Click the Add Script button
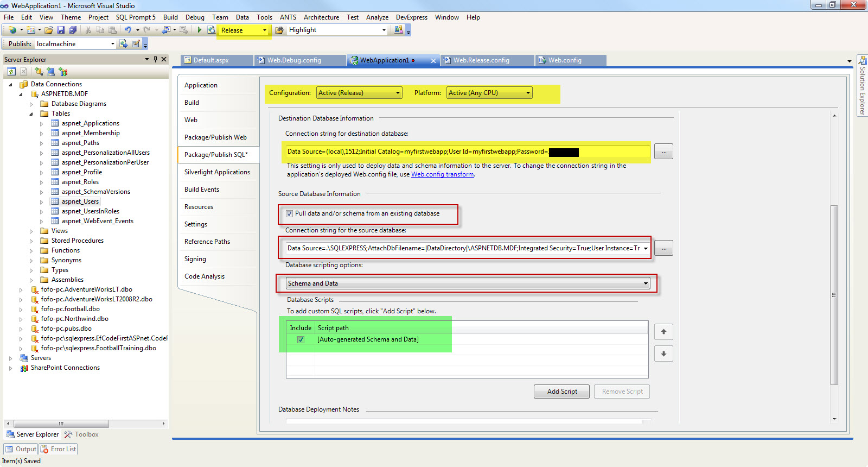Viewport: 868px width, 467px height. coord(562,392)
